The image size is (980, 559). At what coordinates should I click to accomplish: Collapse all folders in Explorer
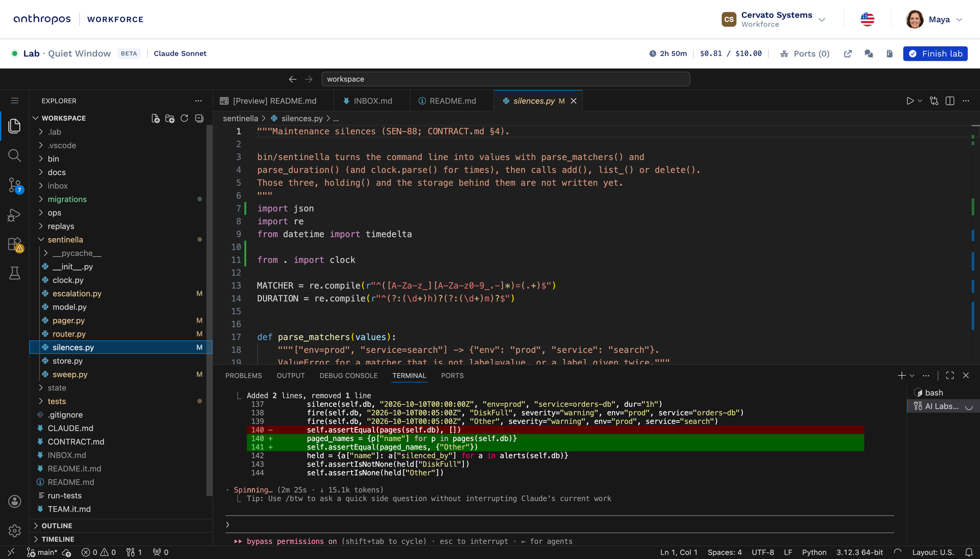(199, 118)
